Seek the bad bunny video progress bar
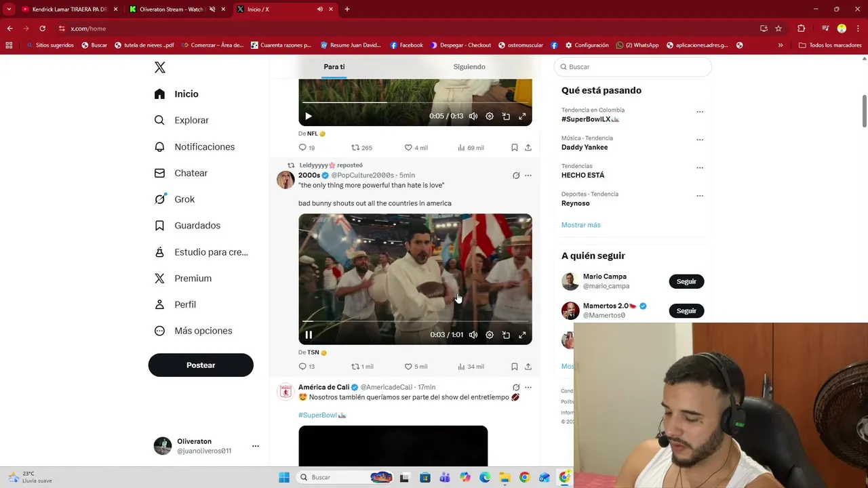 [415, 321]
